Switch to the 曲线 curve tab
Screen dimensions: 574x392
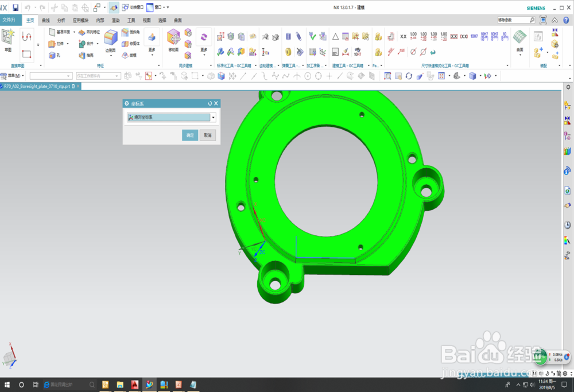click(x=46, y=20)
